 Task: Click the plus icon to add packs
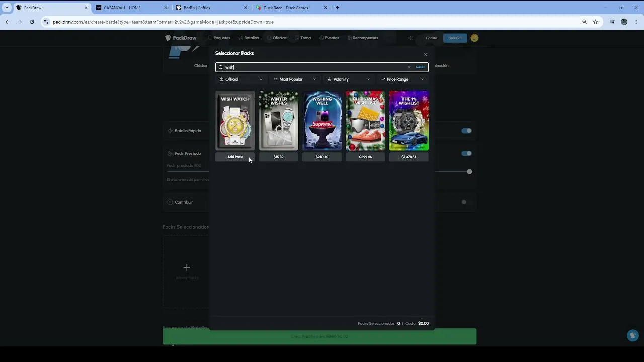pos(187,267)
